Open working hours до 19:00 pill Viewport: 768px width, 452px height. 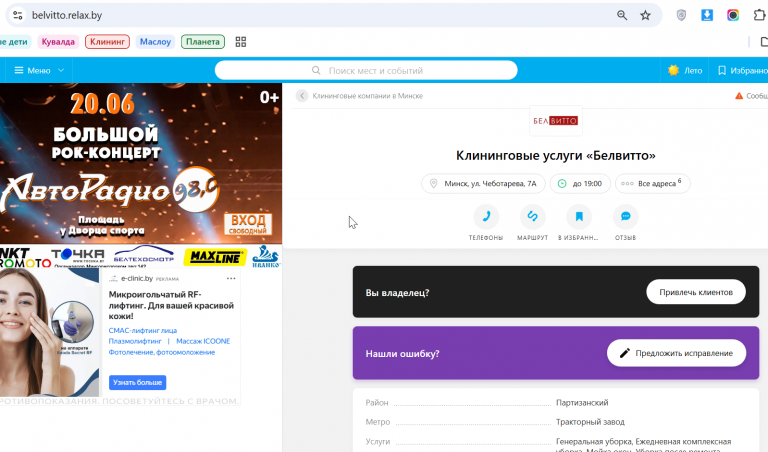[x=580, y=184]
